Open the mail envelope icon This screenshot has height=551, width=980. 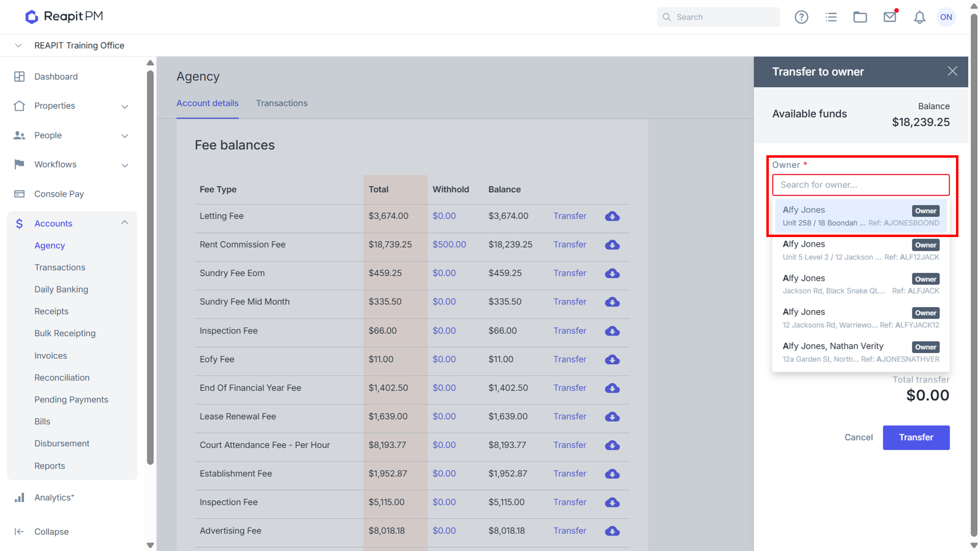[890, 17]
